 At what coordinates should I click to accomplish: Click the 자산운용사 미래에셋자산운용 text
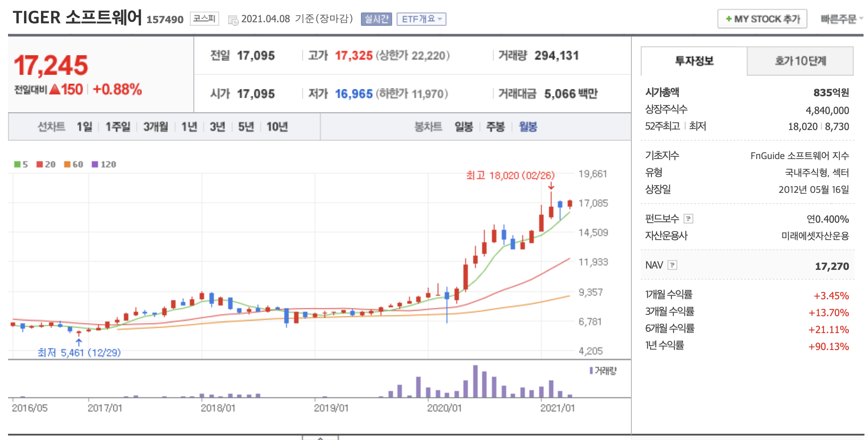pyautogui.click(x=815, y=236)
